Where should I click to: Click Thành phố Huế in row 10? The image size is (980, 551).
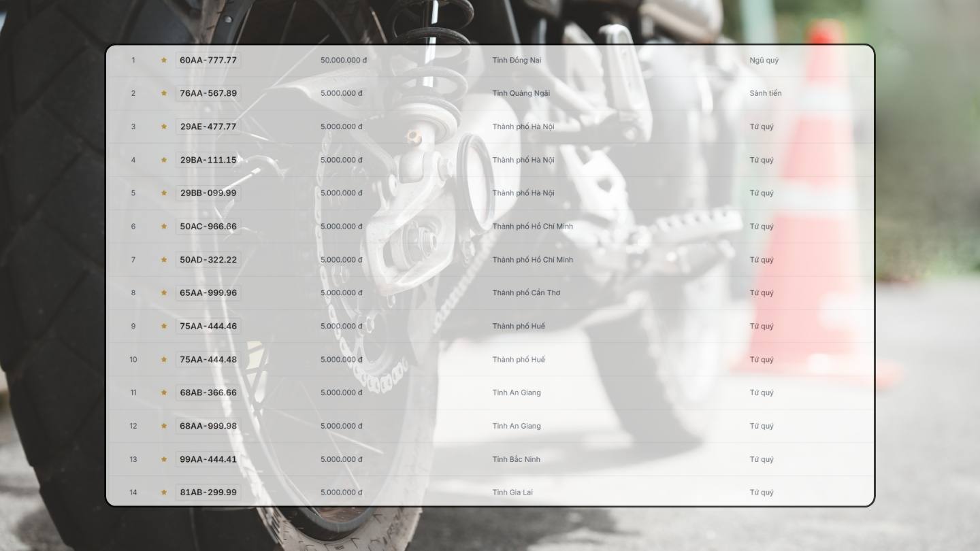tap(519, 360)
